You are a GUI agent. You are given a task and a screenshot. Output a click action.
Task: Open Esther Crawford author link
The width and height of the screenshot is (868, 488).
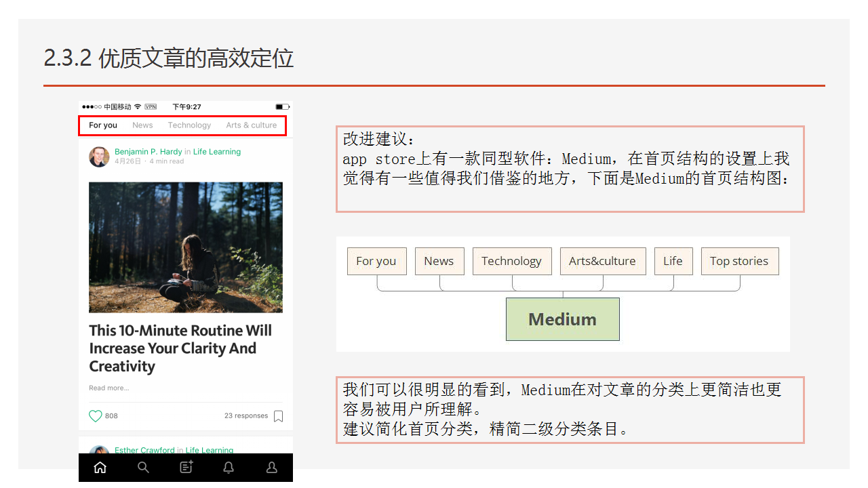tap(145, 450)
